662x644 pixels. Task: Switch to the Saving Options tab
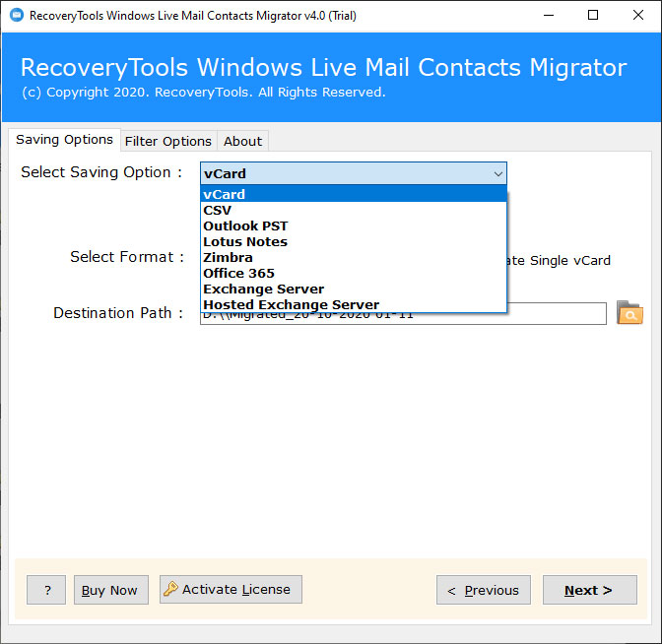click(64, 140)
